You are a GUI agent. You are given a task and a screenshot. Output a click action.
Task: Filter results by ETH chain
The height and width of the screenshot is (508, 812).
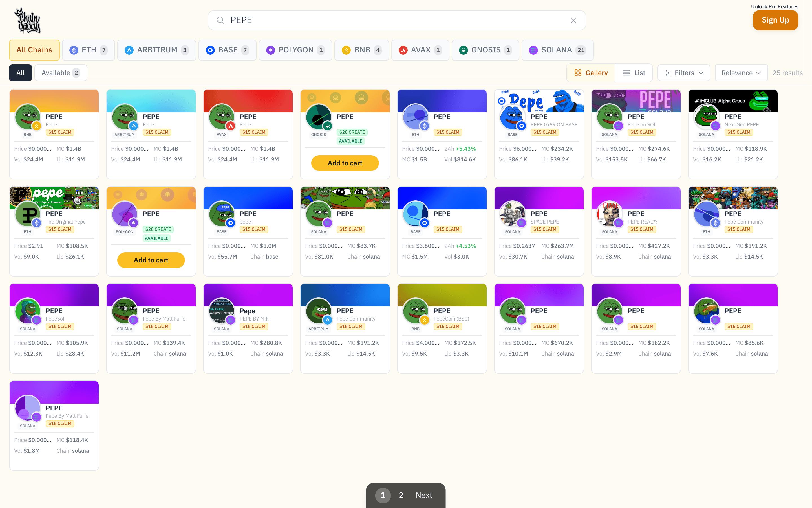tap(89, 50)
